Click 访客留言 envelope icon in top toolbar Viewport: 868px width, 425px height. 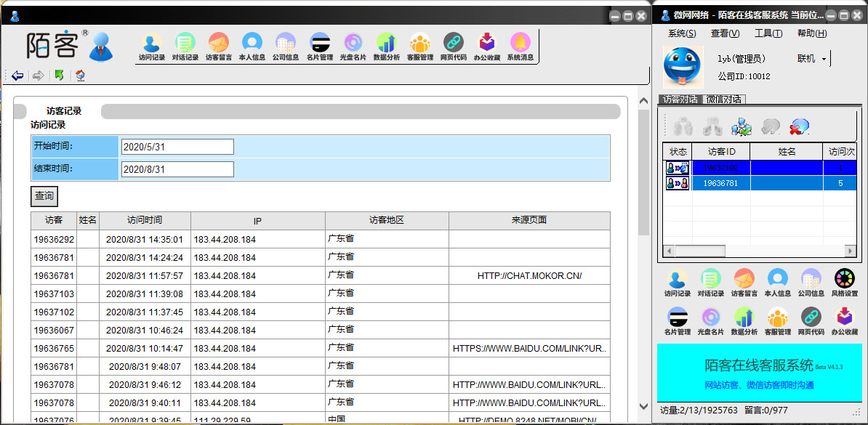218,46
